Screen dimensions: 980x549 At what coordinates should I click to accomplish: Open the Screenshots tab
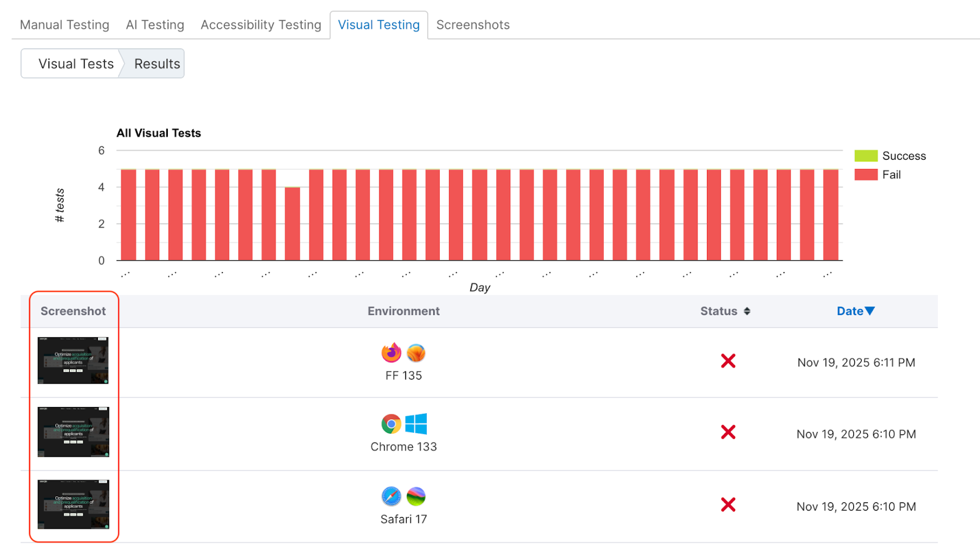point(472,25)
